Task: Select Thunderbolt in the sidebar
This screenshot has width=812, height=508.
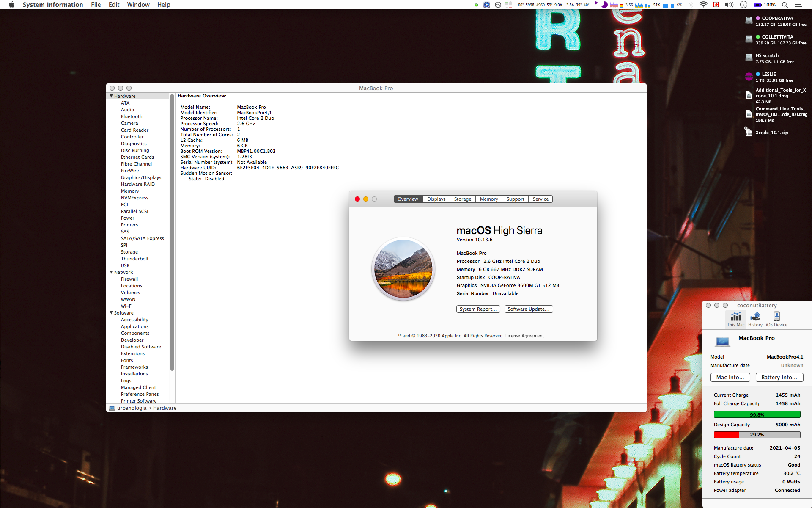Action: click(134, 259)
